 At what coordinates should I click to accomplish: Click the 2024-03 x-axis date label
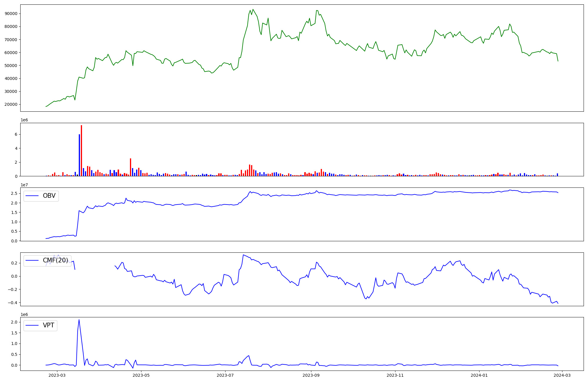click(x=562, y=375)
